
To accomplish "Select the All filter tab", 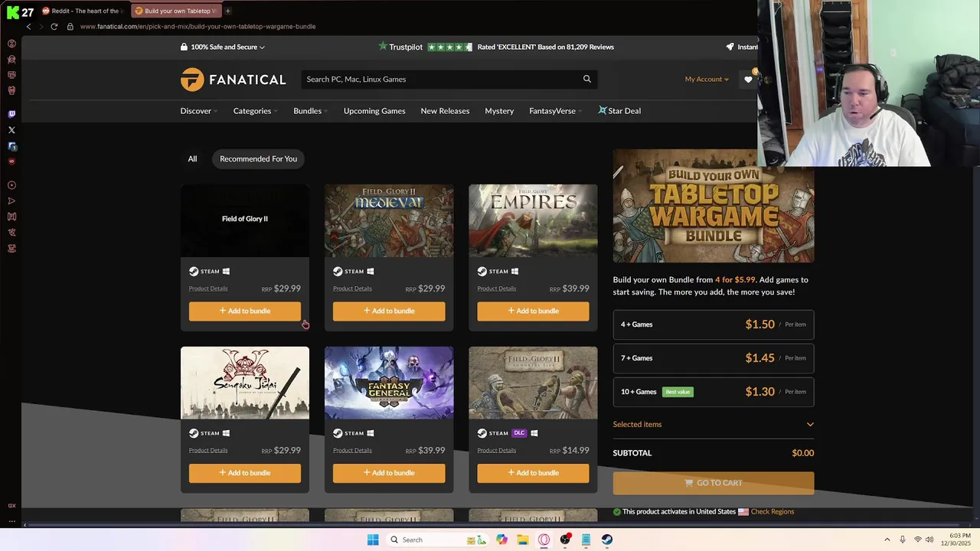I will tap(192, 158).
